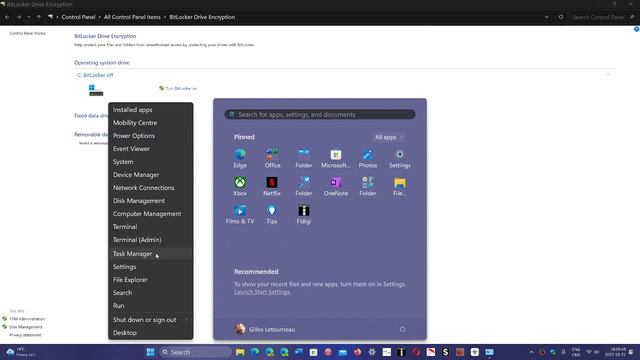Open the pinned Folder next to OneNote
Image resolution: width=640 pixels, height=360 pixels.
pyautogui.click(x=368, y=187)
